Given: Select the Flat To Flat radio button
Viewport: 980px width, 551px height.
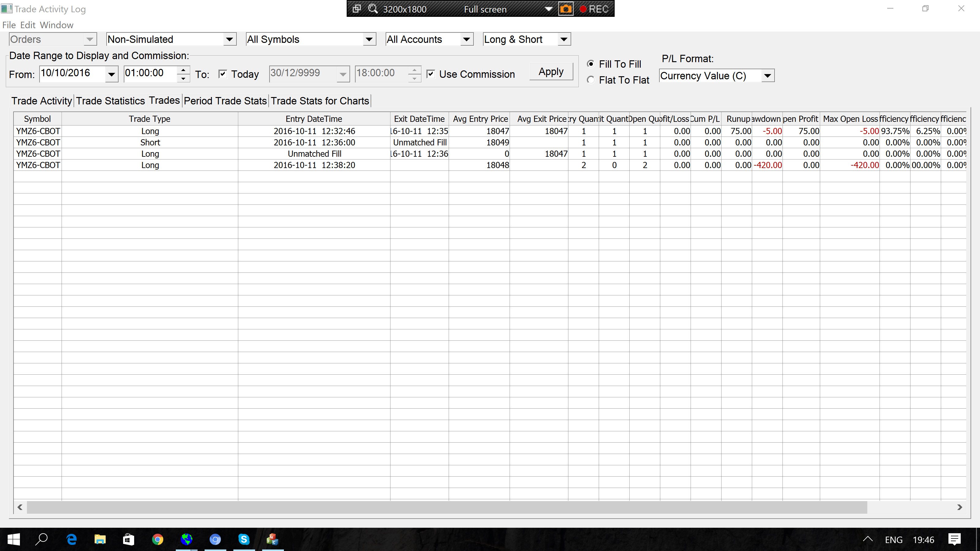Looking at the screenshot, I should [x=590, y=80].
